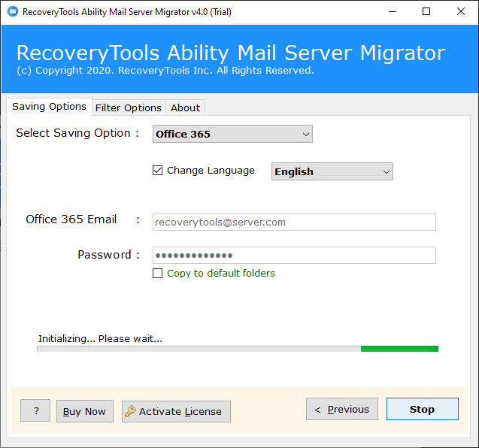Click the green initializing progress bar
Image resolution: width=479 pixels, height=448 pixels.
pos(238,349)
